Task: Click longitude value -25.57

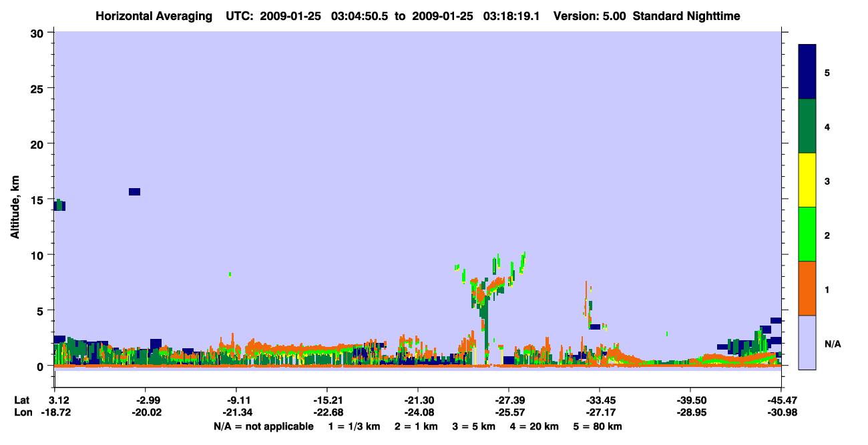Action: [x=508, y=412]
